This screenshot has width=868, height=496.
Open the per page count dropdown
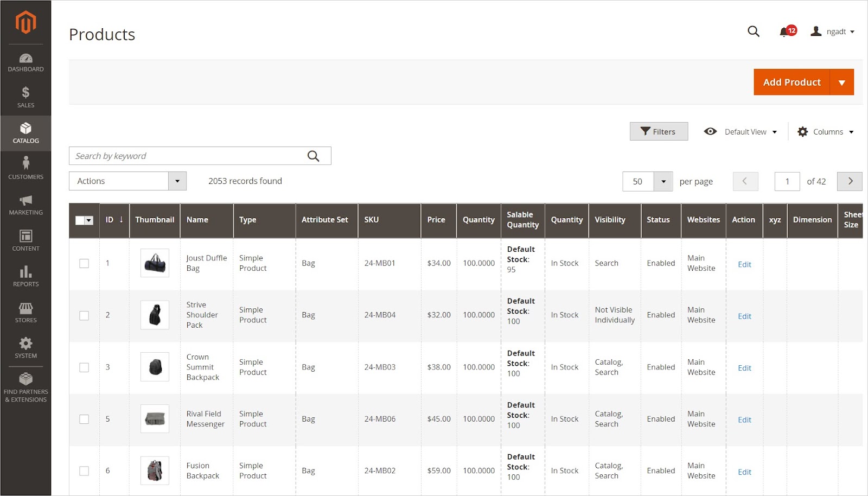pyautogui.click(x=663, y=181)
